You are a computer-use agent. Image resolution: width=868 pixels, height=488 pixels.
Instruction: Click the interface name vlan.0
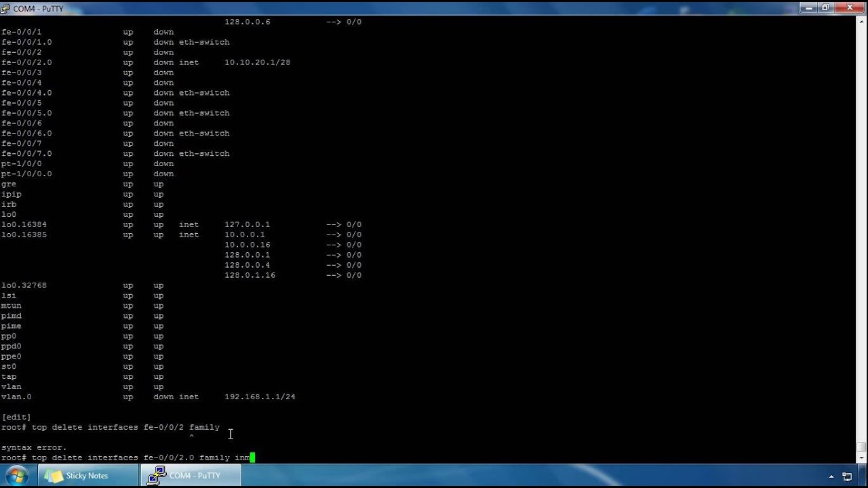pyautogui.click(x=16, y=397)
